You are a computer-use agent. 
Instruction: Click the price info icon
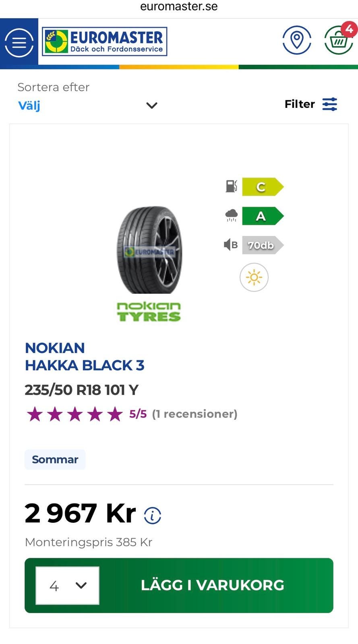tap(153, 515)
